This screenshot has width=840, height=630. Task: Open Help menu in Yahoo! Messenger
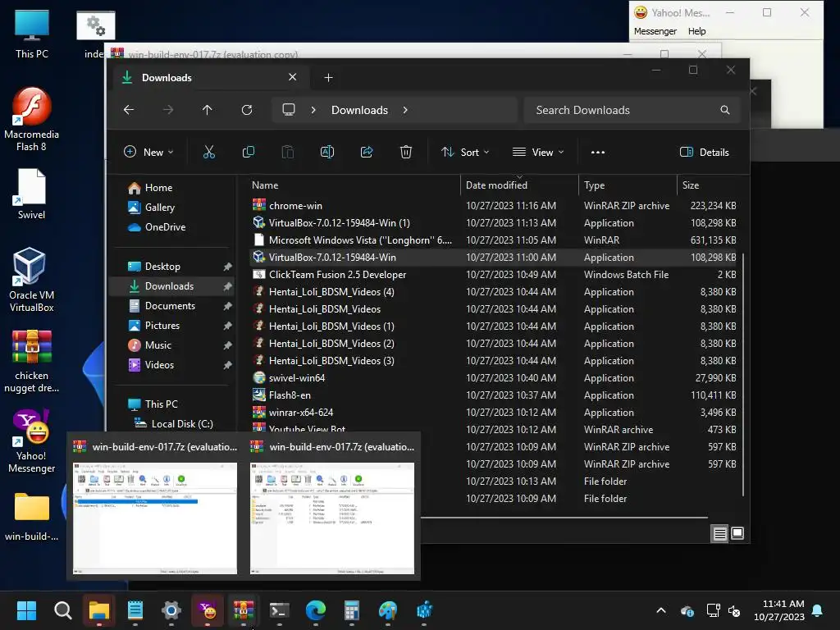(696, 31)
